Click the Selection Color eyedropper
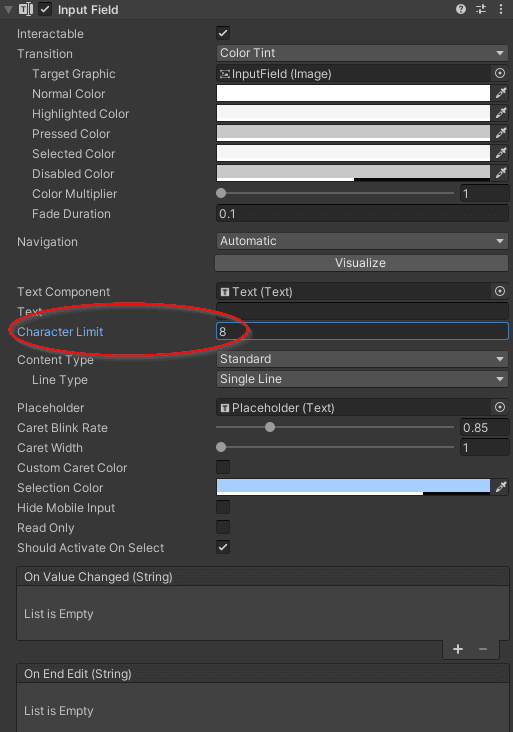The width and height of the screenshot is (513, 732). coord(501,487)
